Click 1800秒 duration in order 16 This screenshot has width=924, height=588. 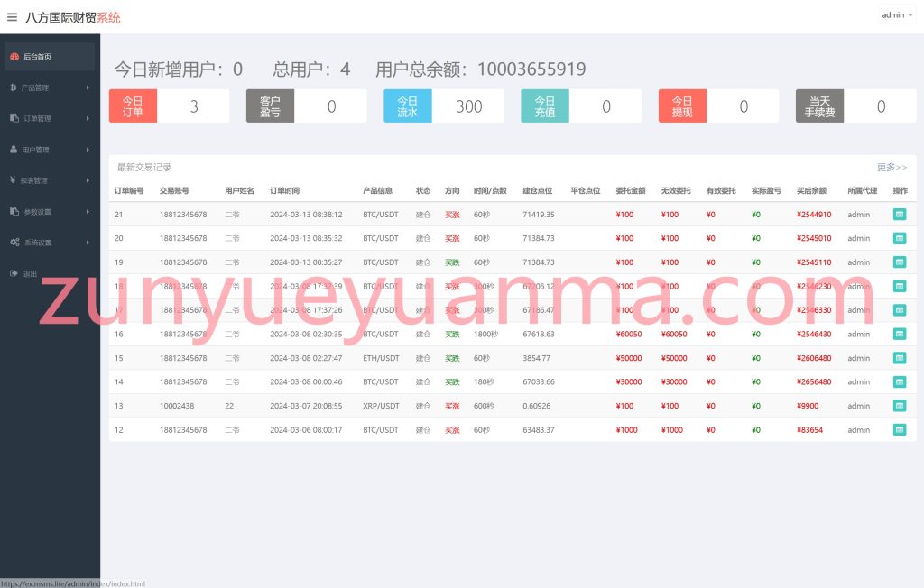coord(486,334)
